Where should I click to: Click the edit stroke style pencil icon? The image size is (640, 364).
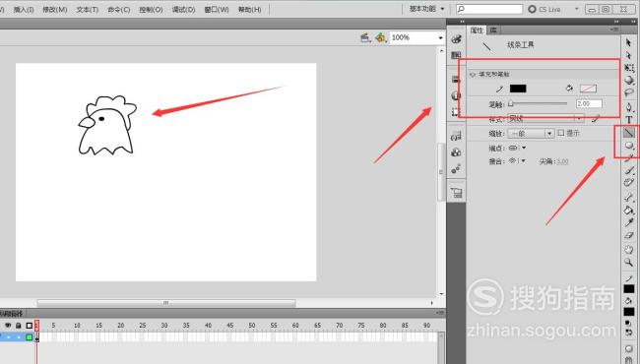[596, 119]
